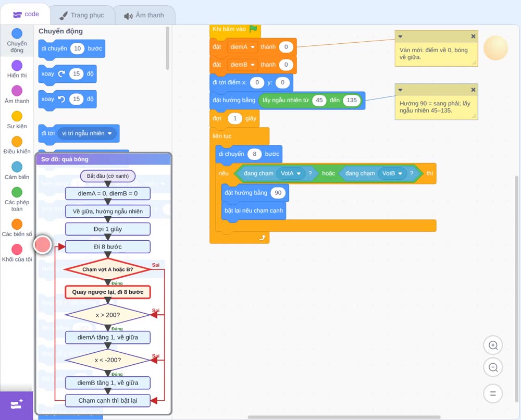Click the 'Khối của tôi' pink circle
Image resolution: width=521 pixels, height=420 pixels.
[x=17, y=250]
